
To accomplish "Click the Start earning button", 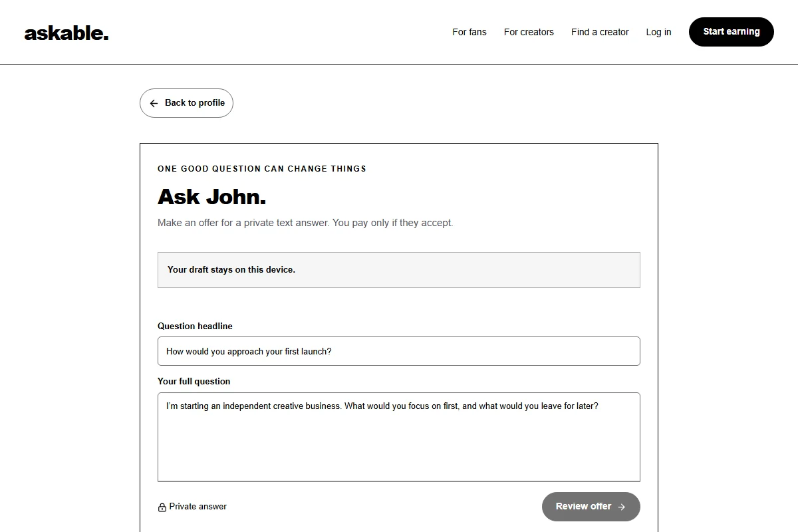I will click(731, 32).
